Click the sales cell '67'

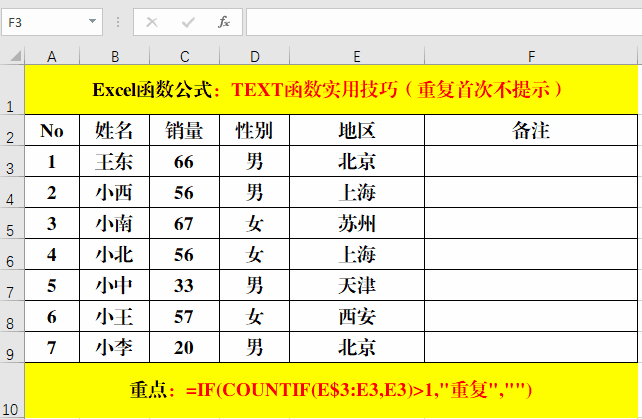coord(185,224)
